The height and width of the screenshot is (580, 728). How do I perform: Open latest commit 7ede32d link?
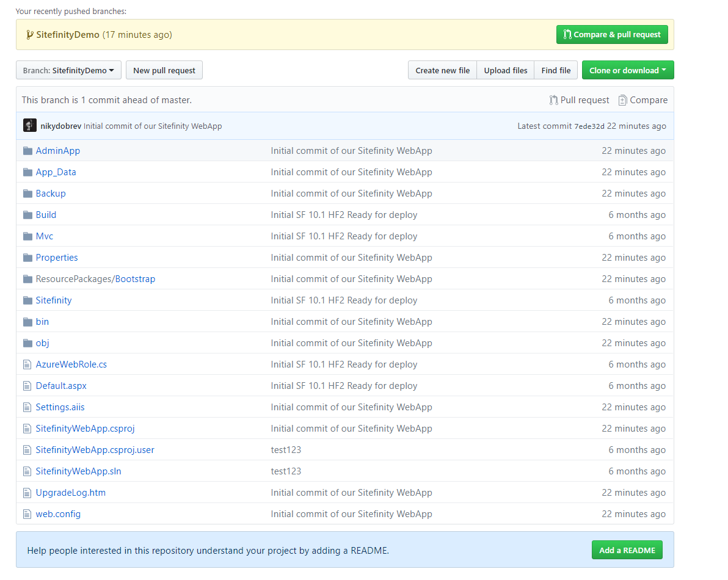coord(589,126)
